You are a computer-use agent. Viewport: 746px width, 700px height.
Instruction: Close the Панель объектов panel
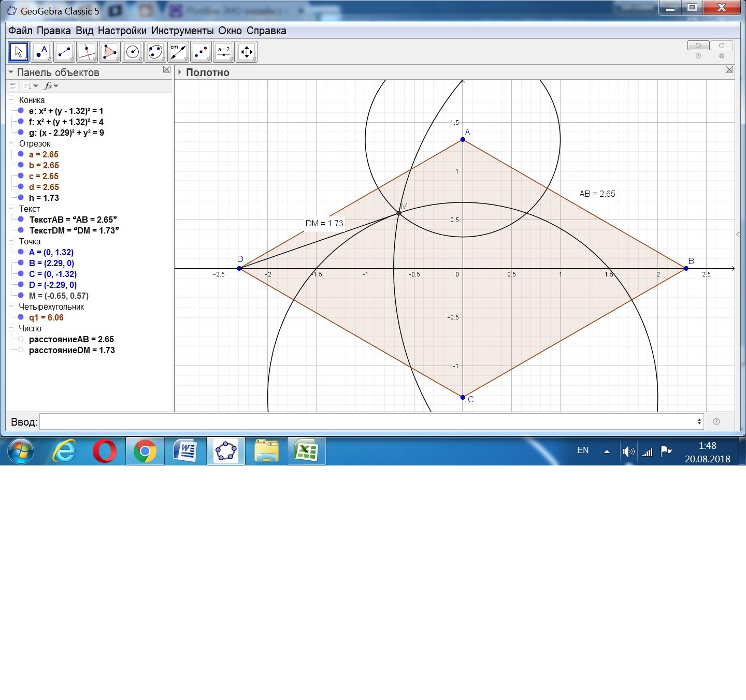coord(167,69)
